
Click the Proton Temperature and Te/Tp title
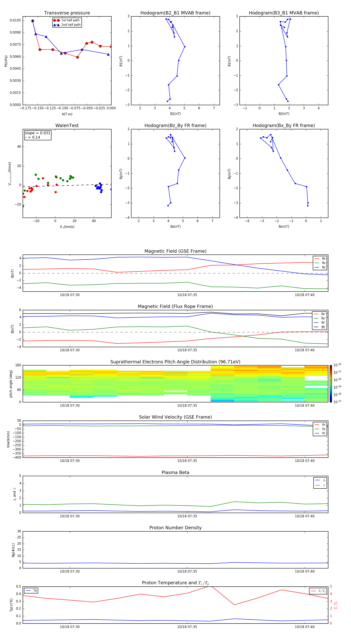(x=175, y=583)
